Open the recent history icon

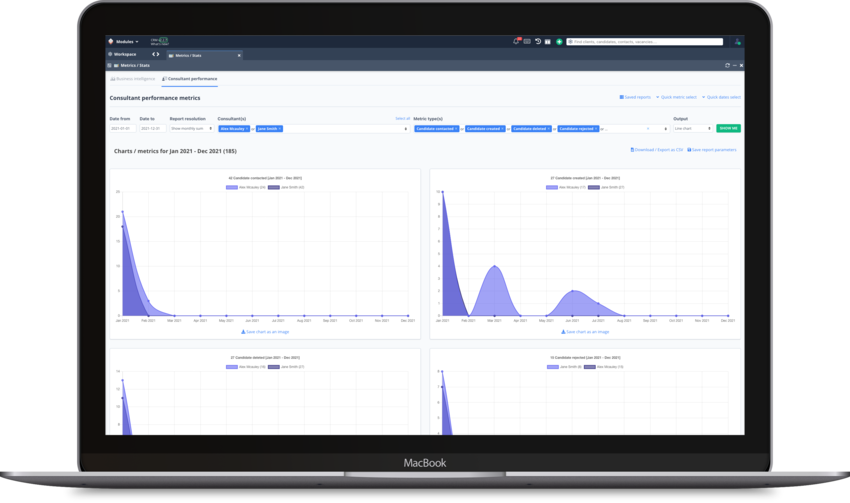[x=538, y=41]
